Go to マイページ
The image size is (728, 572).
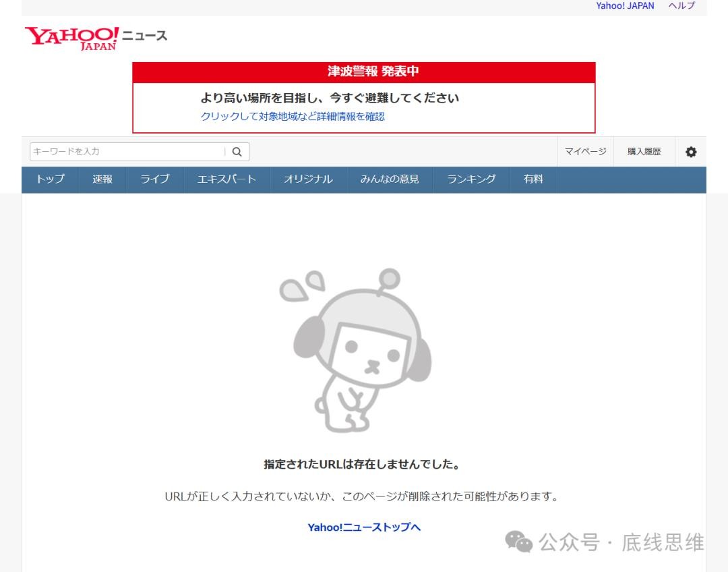point(585,152)
